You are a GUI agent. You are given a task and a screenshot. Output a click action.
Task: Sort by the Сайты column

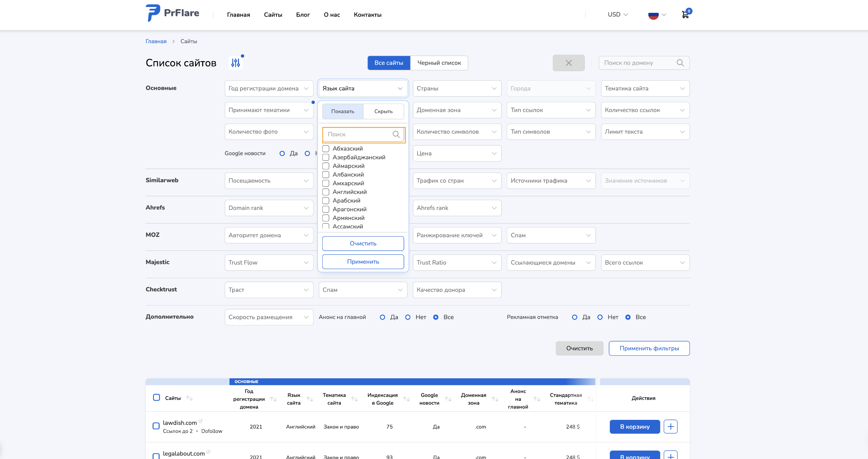[189, 398]
